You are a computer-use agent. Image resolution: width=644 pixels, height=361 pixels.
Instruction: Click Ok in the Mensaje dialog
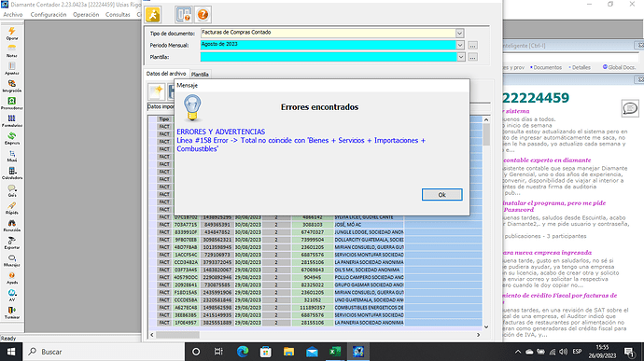click(x=441, y=195)
